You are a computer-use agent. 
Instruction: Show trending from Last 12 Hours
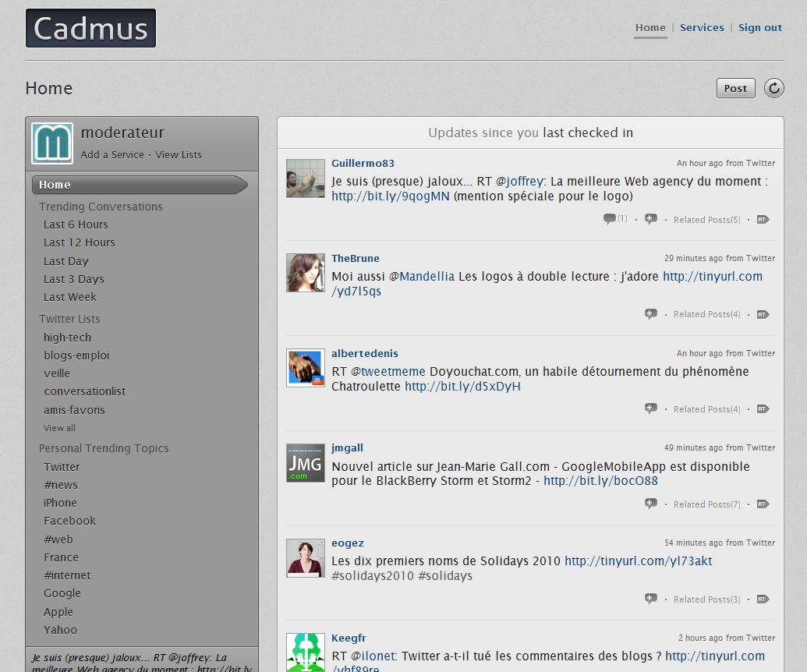(x=80, y=242)
